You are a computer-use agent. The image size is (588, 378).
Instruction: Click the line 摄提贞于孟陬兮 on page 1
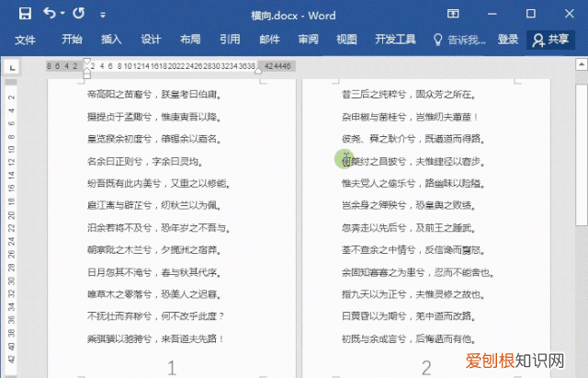[x=153, y=117]
